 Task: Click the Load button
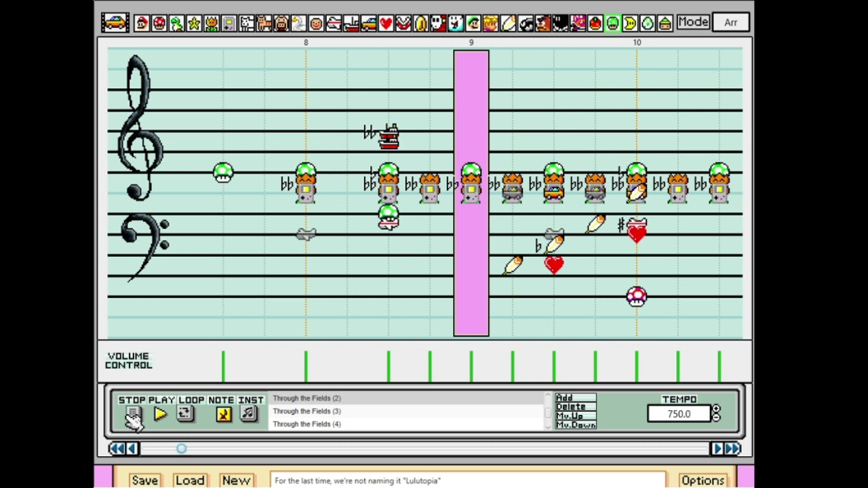(190, 480)
